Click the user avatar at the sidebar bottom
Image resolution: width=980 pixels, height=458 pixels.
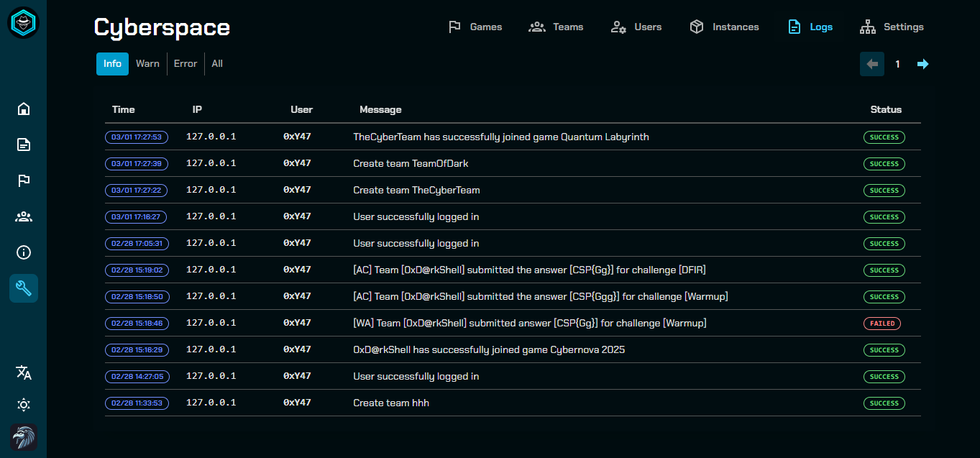(23, 437)
